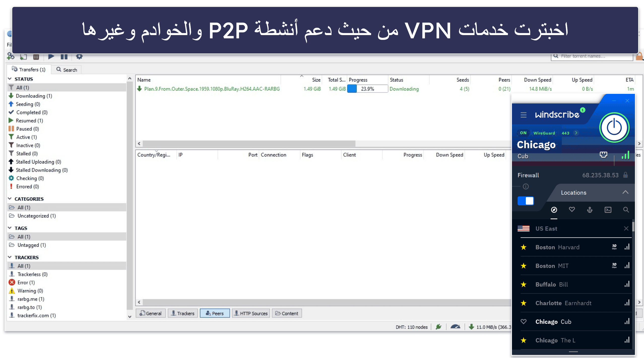Viewport: 644px width, 358px height.
Task: Expand the STATUS section in sidebar
Action: pos(9,78)
